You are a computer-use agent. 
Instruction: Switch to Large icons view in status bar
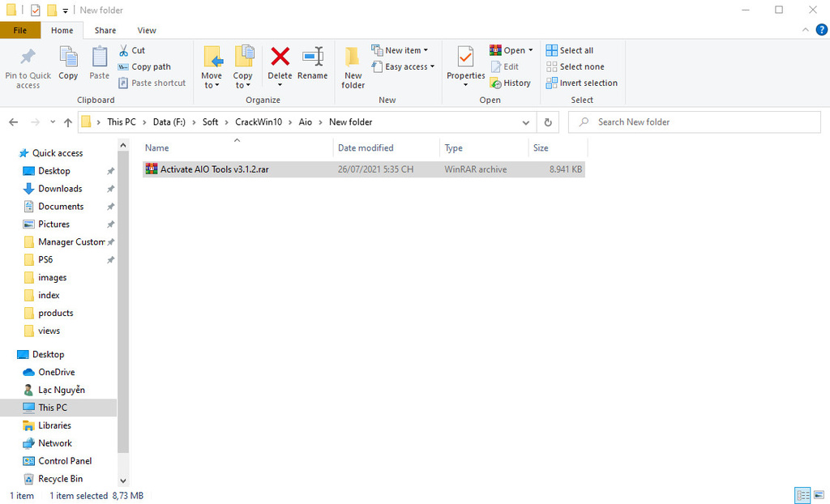(819, 496)
